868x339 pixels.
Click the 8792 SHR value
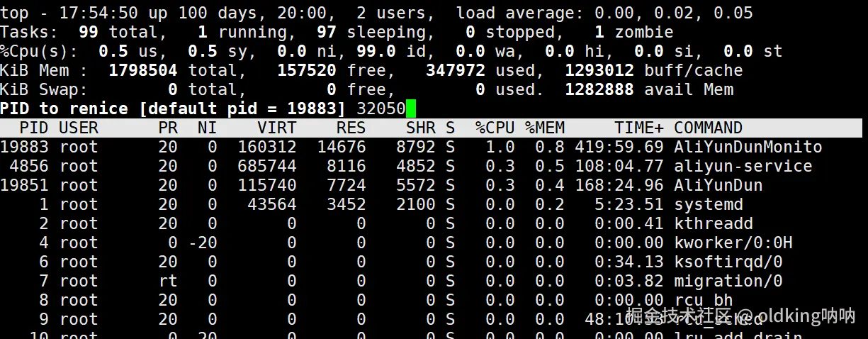416,147
